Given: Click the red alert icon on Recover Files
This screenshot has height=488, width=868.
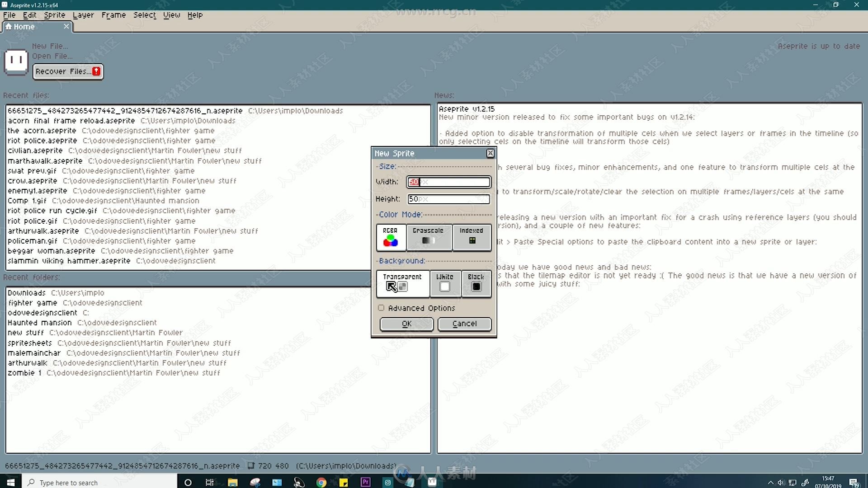Looking at the screenshot, I should pos(96,71).
